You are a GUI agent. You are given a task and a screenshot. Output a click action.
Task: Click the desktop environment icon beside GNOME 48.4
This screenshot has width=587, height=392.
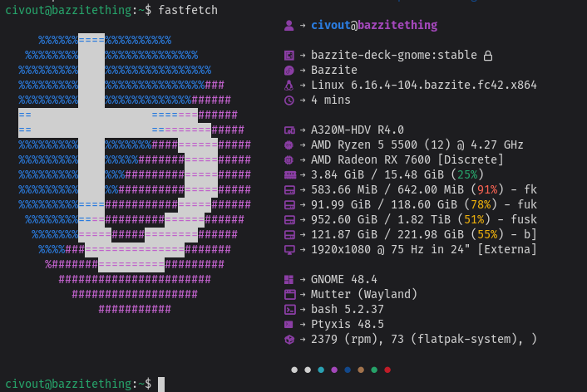[289, 280]
